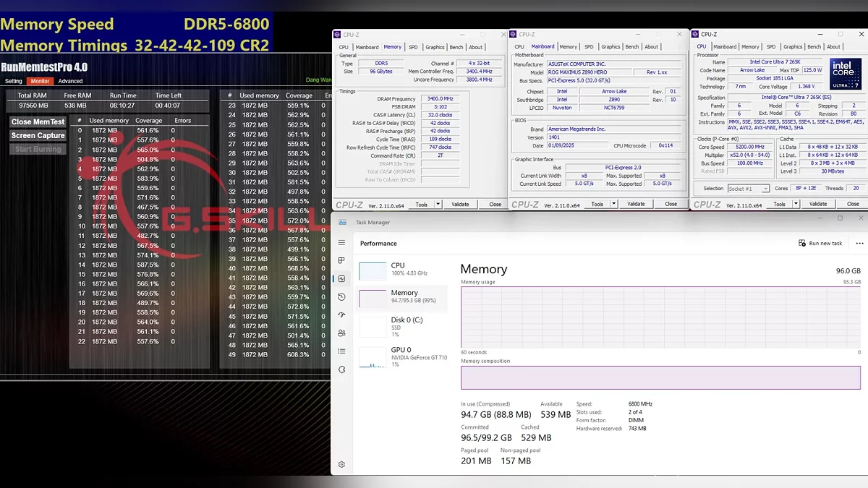Open the Services icon in Task Manager sidebar
Screen dimensions: 868x488
342,369
